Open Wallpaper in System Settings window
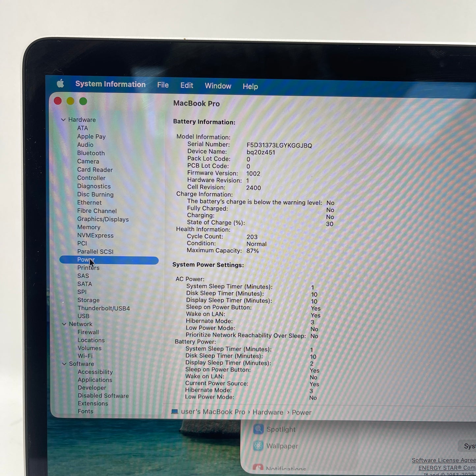 click(x=275, y=446)
